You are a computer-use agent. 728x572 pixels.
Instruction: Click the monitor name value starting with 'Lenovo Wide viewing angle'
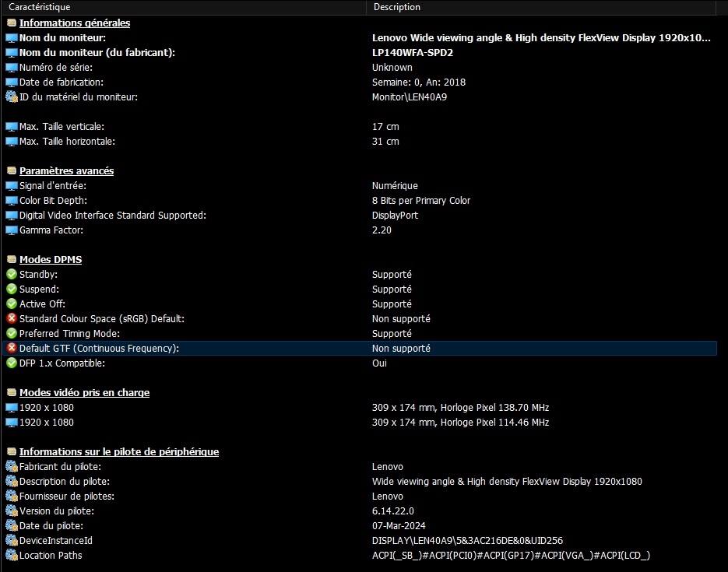[x=541, y=38]
